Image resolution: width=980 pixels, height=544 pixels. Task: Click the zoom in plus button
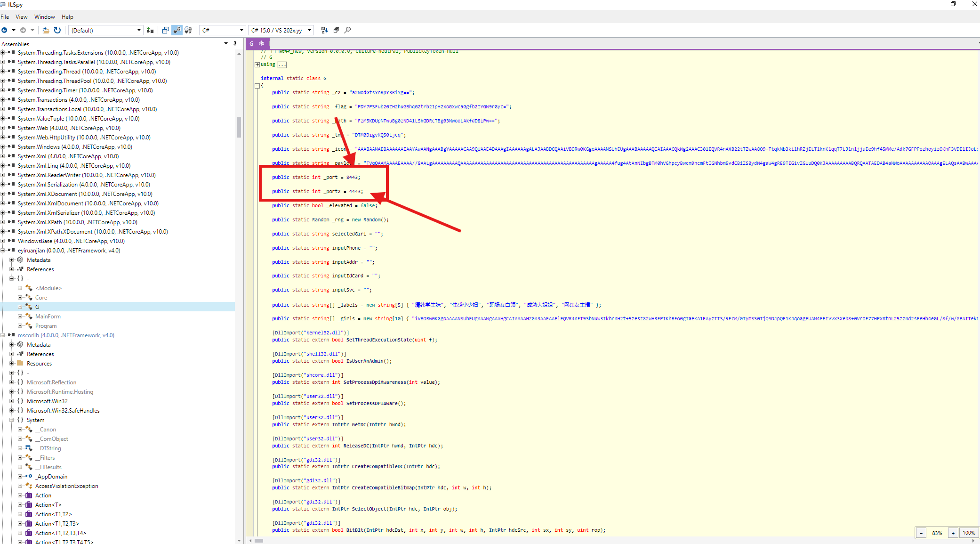(953, 533)
